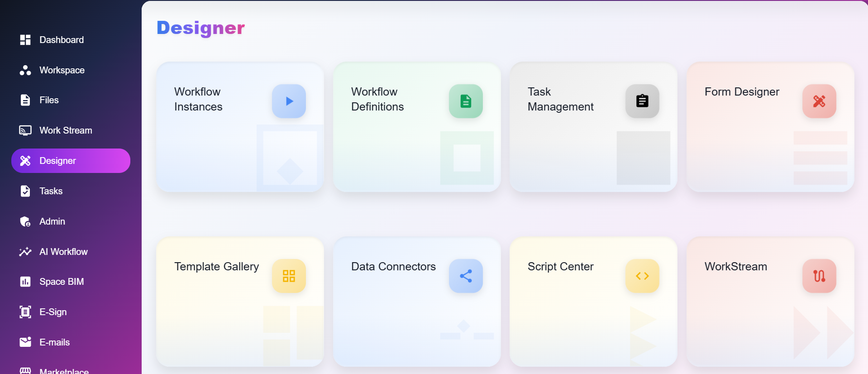
Task: Click the Files document icon in sidebar
Action: coord(25,100)
